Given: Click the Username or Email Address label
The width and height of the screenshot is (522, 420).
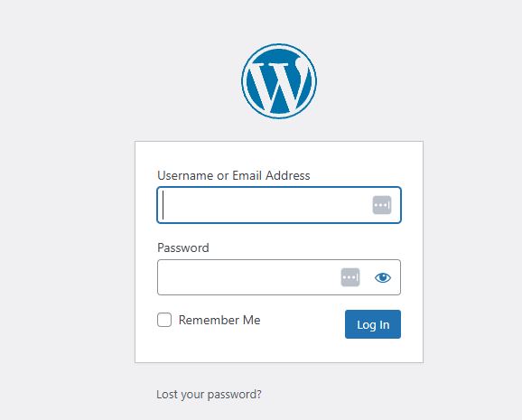Looking at the screenshot, I should tap(233, 175).
